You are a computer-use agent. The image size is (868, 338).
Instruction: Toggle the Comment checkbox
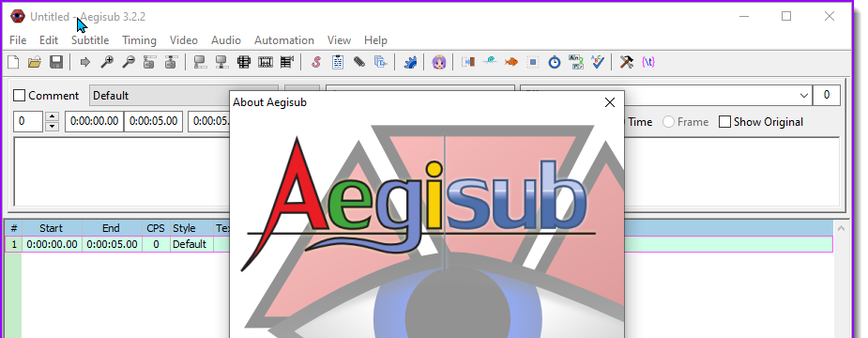[20, 96]
